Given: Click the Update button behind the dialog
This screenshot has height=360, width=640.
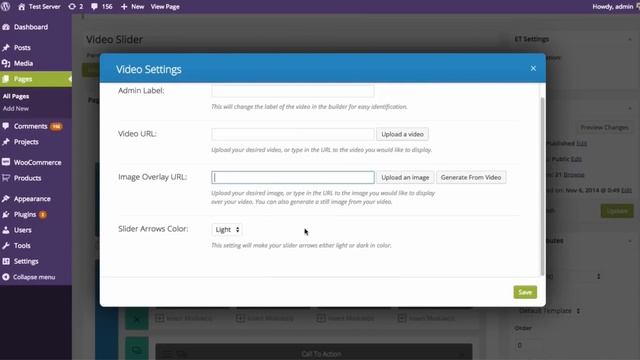Looking at the screenshot, I should click(617, 211).
